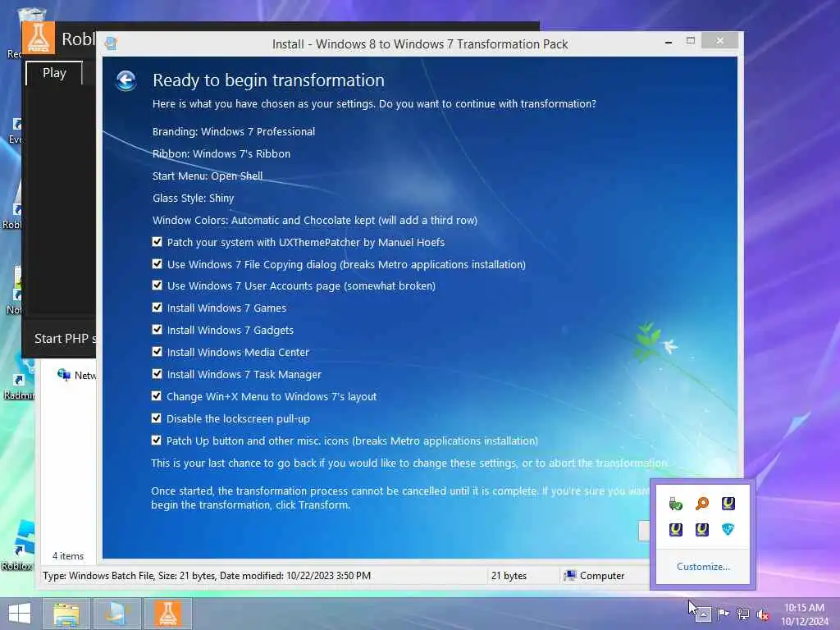840x630 pixels.
Task: Switch to the orange flask app on the taskbar
Action: pos(167,614)
